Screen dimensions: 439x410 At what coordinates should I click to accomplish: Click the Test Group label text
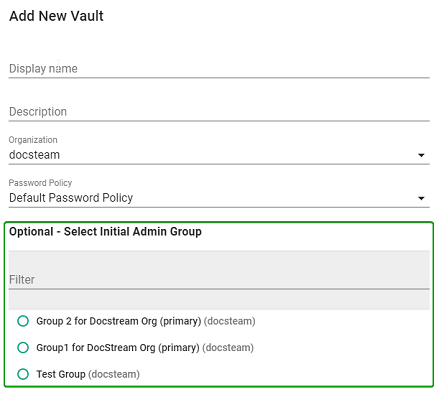tap(61, 374)
